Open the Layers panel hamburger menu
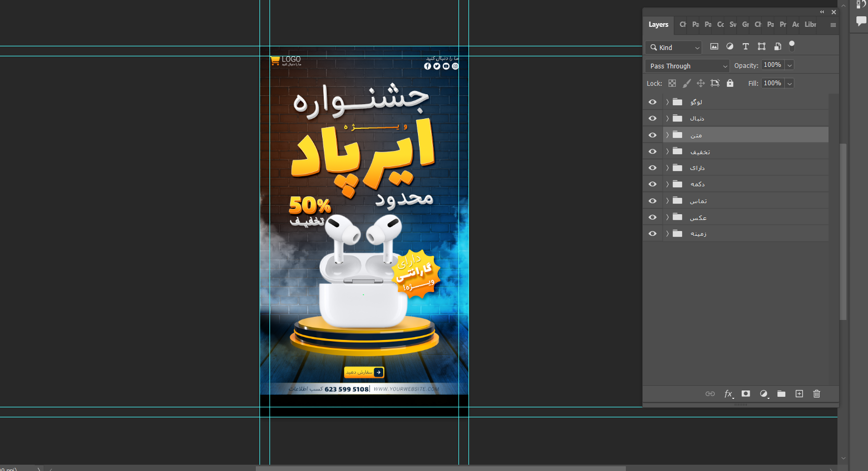Screen dimensions: 868x471 tap(833, 25)
